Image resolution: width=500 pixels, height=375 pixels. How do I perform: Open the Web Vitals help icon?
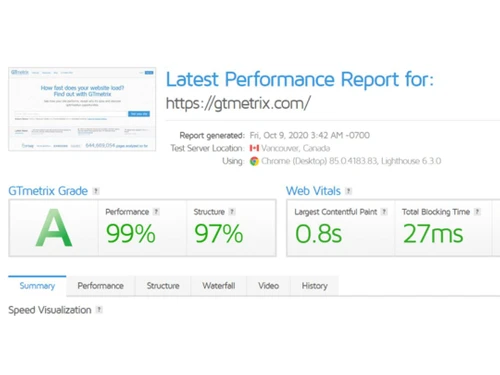(x=348, y=191)
